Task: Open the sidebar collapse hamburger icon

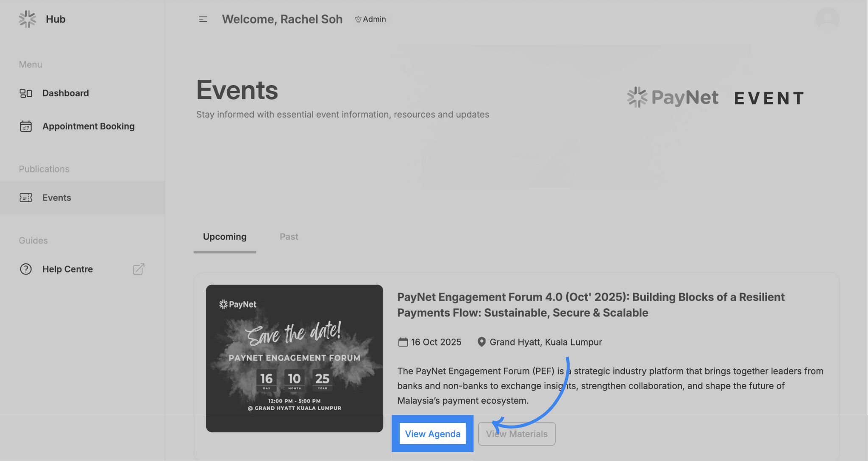Action: (203, 19)
